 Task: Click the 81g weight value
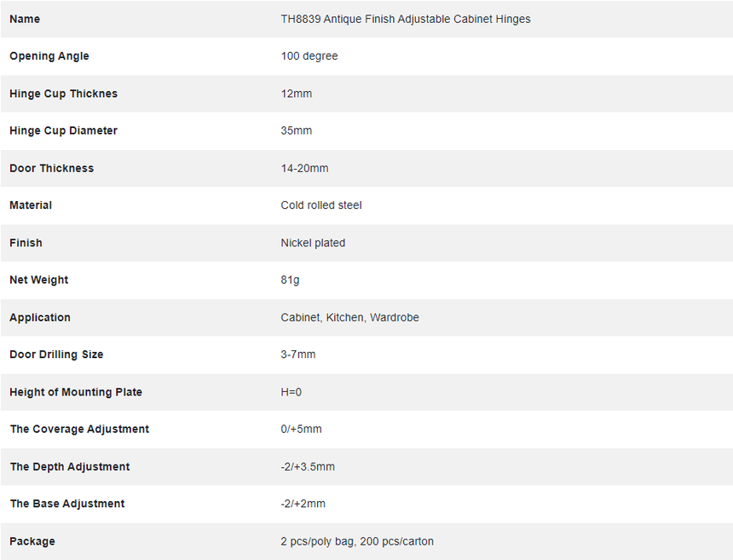(290, 280)
